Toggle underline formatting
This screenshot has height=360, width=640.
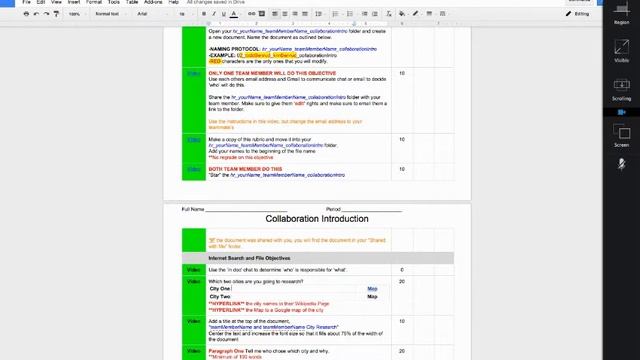224,14
